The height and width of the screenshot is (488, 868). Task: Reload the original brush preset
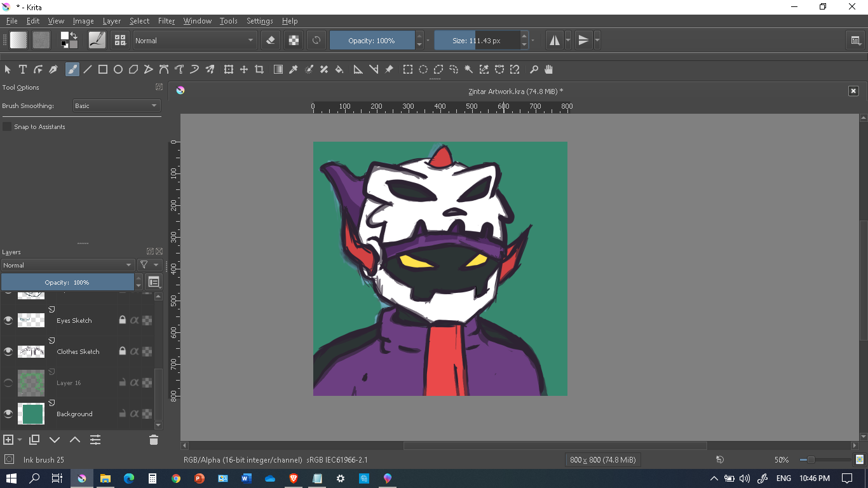[316, 40]
